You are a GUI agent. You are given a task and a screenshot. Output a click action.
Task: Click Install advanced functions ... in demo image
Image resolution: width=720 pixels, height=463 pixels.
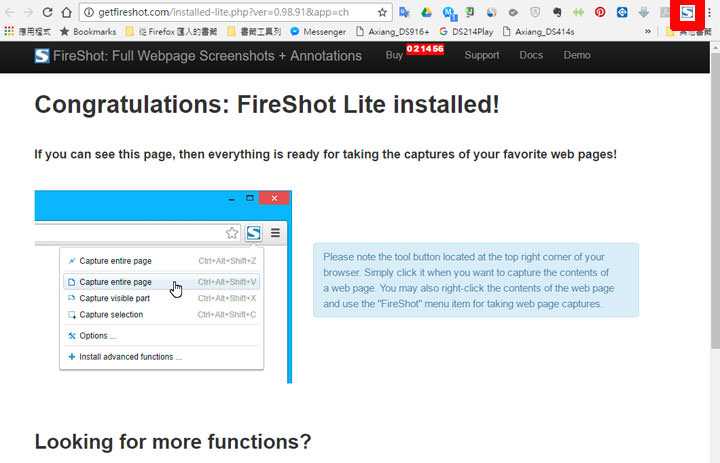pyautogui.click(x=162, y=357)
